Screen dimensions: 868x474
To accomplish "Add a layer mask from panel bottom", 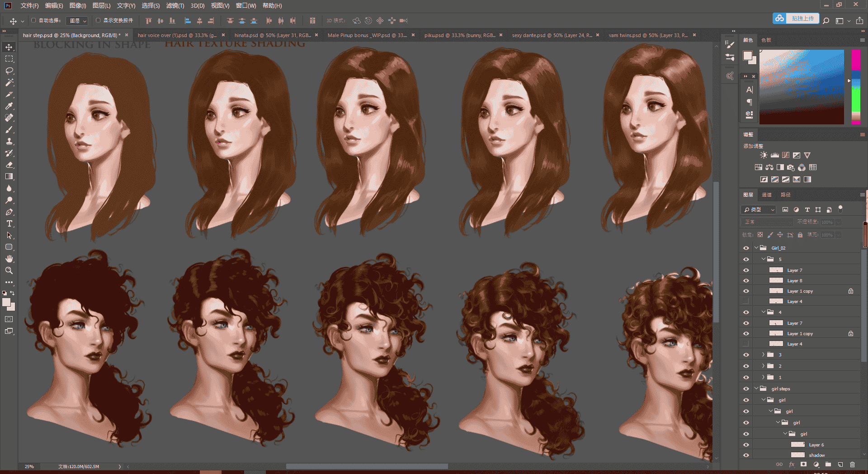I will (x=803, y=465).
